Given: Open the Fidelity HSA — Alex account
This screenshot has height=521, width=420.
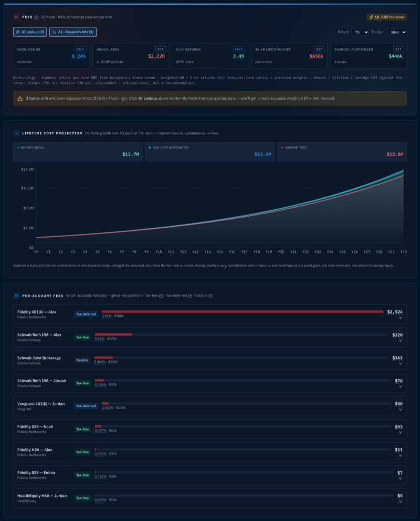Looking at the screenshot, I should 210,452.
